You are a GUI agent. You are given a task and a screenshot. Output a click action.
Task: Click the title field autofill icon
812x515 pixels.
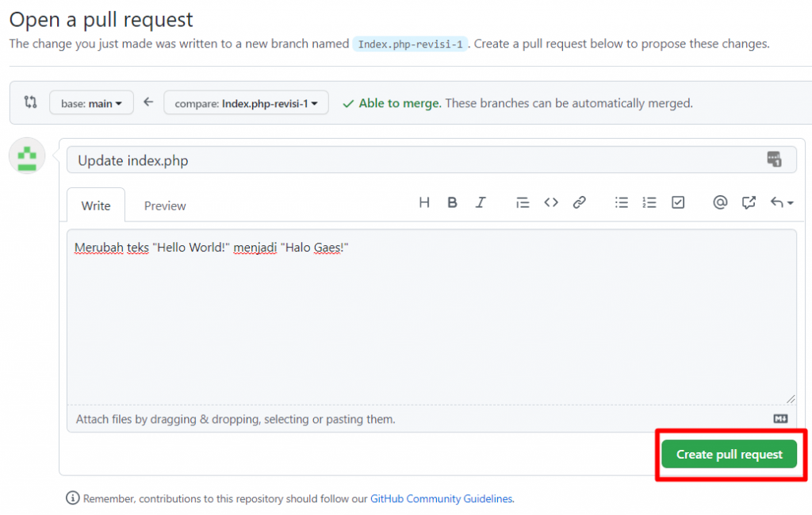click(x=774, y=159)
